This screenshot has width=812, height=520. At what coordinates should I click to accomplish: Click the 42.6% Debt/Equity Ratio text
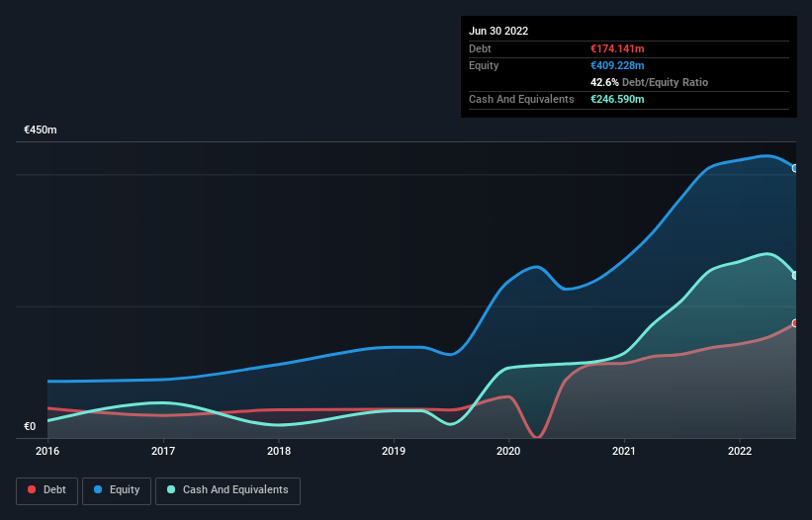tap(649, 82)
